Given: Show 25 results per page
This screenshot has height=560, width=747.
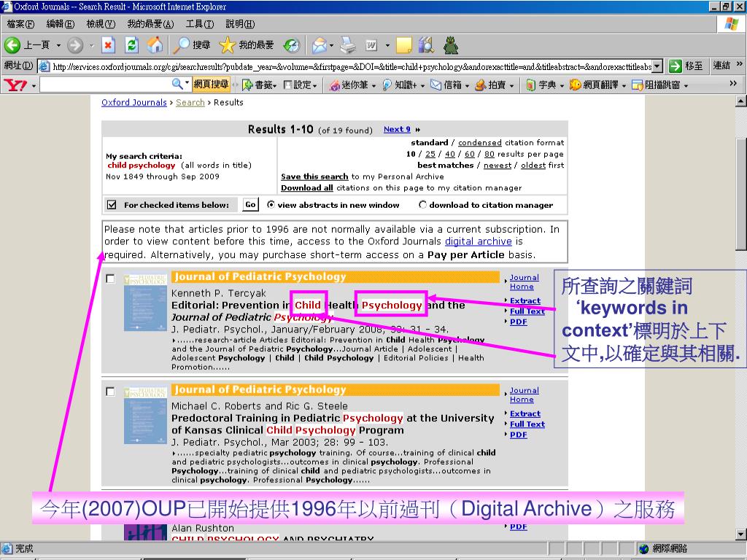Looking at the screenshot, I should [x=430, y=154].
